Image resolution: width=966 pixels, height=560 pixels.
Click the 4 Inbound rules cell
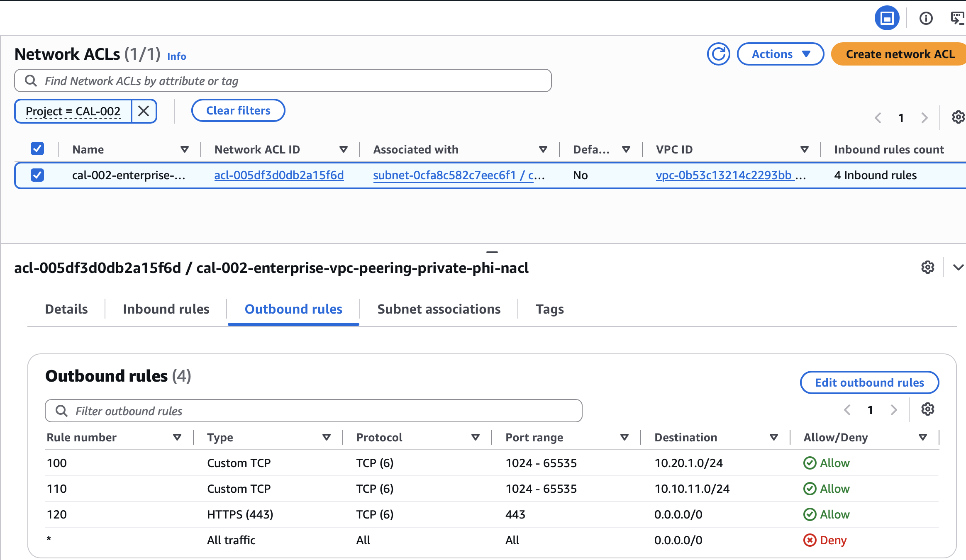(876, 175)
